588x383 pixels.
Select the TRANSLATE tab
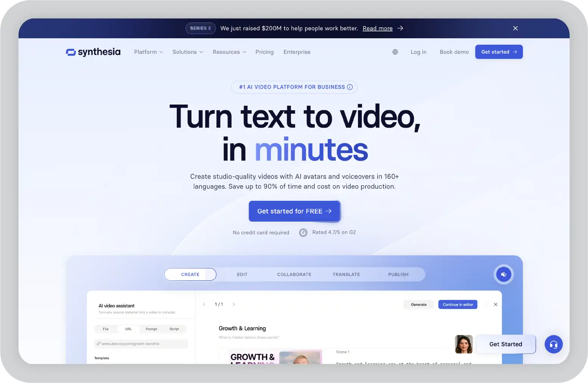coord(346,275)
